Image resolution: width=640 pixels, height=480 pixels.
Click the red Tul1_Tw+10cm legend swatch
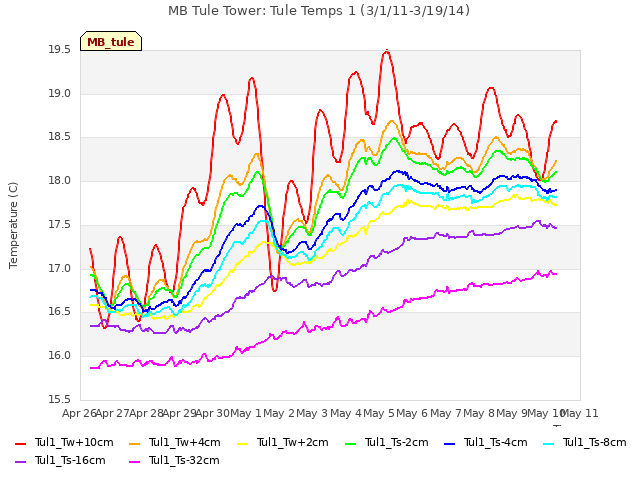[x=20, y=443]
